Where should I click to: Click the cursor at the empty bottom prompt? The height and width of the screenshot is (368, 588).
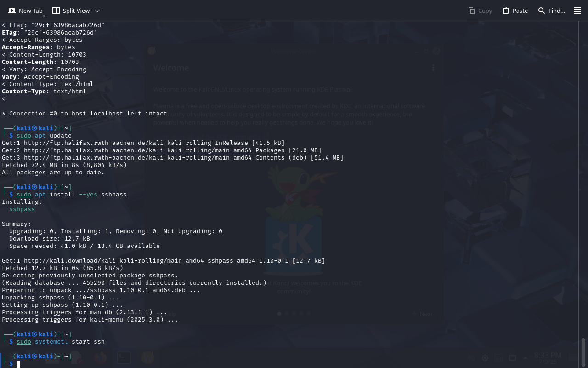pyautogui.click(x=18, y=364)
